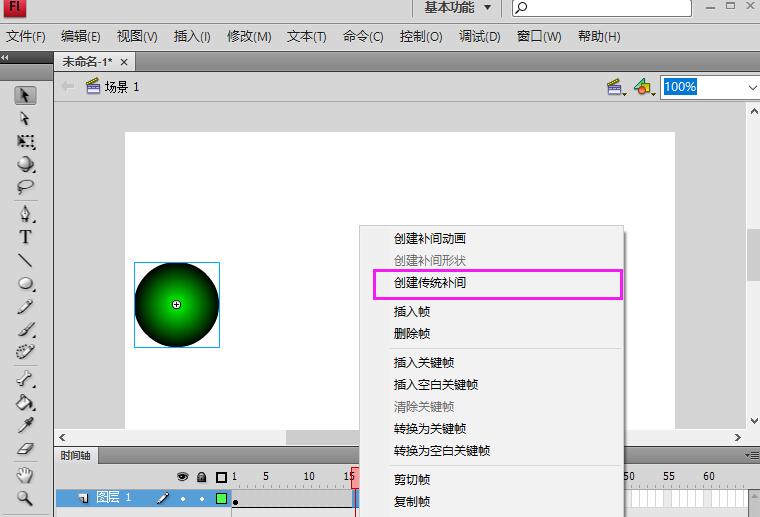This screenshot has width=760, height=517.
Task: Select the Lasso tool
Action: pos(25,187)
